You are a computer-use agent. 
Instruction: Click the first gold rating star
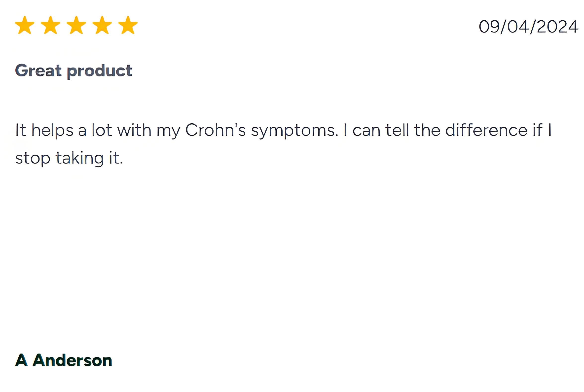point(25,25)
